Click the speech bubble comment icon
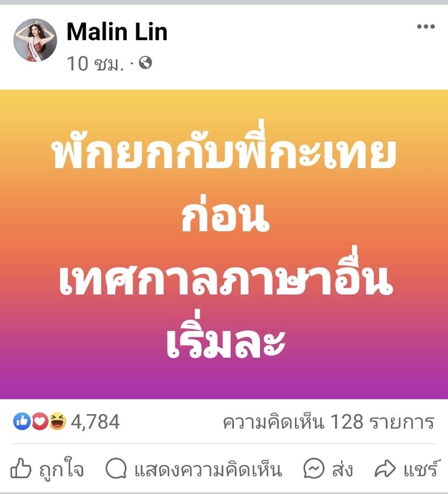The height and width of the screenshot is (494, 448). [116, 468]
